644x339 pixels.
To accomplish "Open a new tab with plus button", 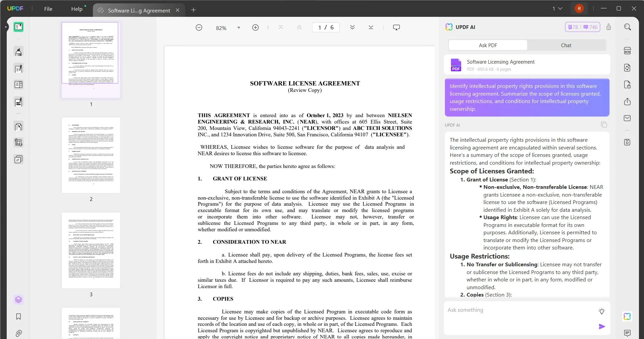I will pyautogui.click(x=193, y=10).
